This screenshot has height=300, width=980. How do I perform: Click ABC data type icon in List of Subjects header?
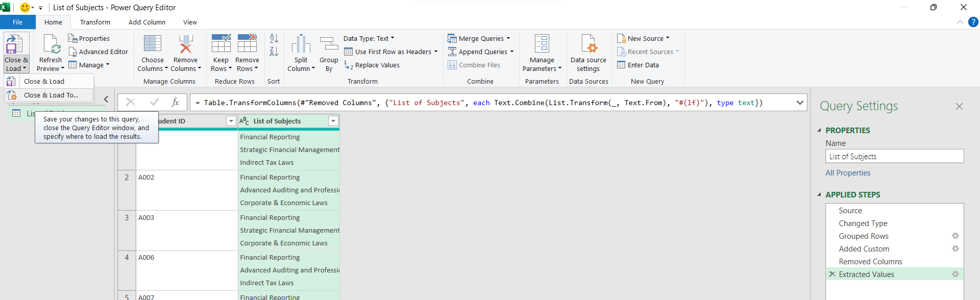tap(244, 121)
